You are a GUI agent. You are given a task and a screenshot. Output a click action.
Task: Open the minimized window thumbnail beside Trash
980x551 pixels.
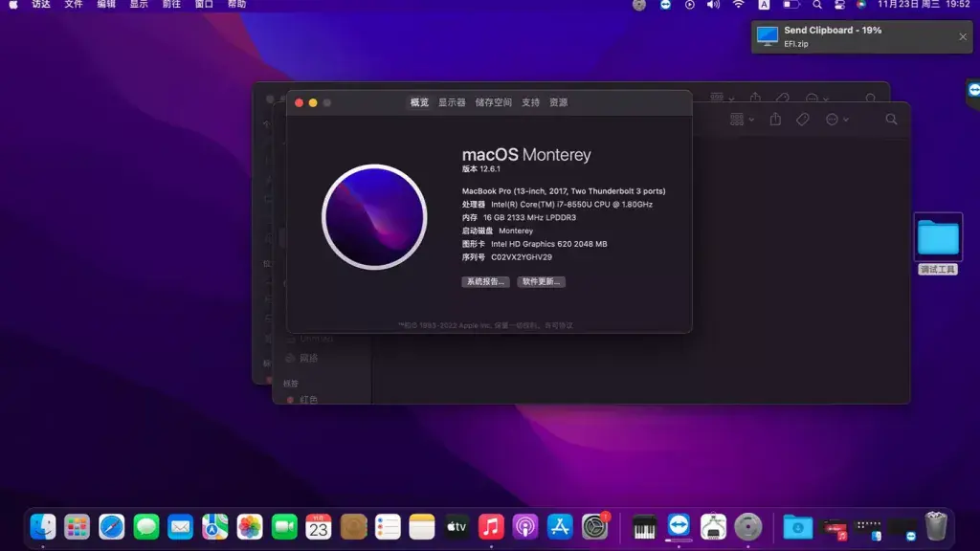[902, 528]
